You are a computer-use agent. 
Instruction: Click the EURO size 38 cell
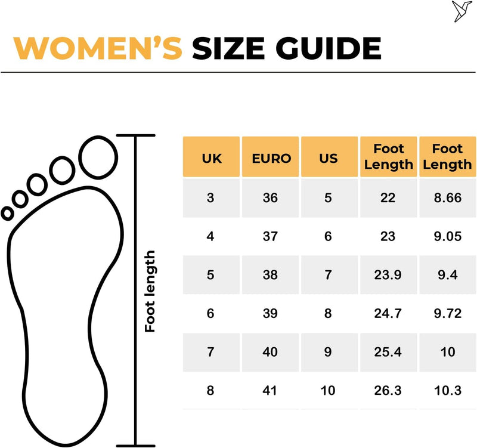coord(270,275)
